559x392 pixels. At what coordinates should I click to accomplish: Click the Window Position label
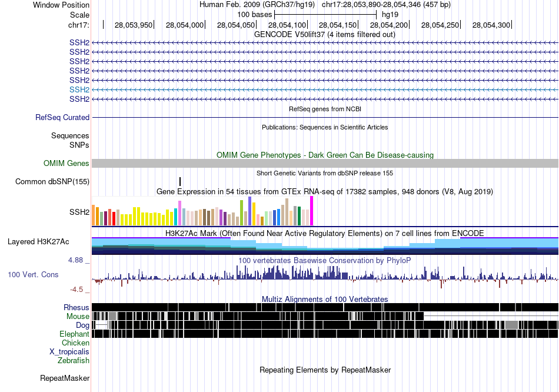pyautogui.click(x=61, y=5)
